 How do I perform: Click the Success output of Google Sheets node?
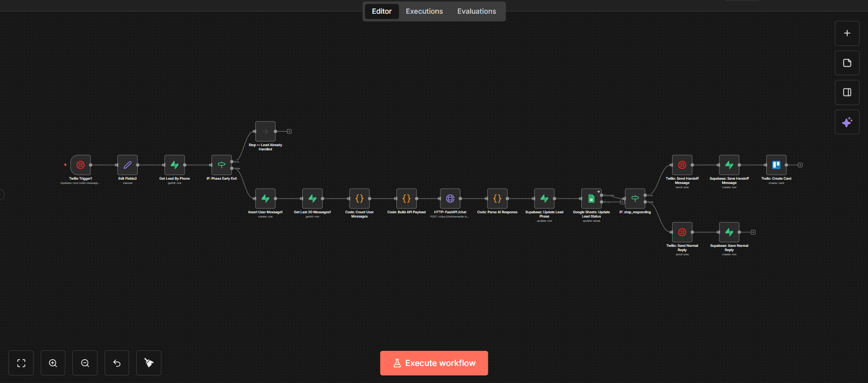point(601,195)
